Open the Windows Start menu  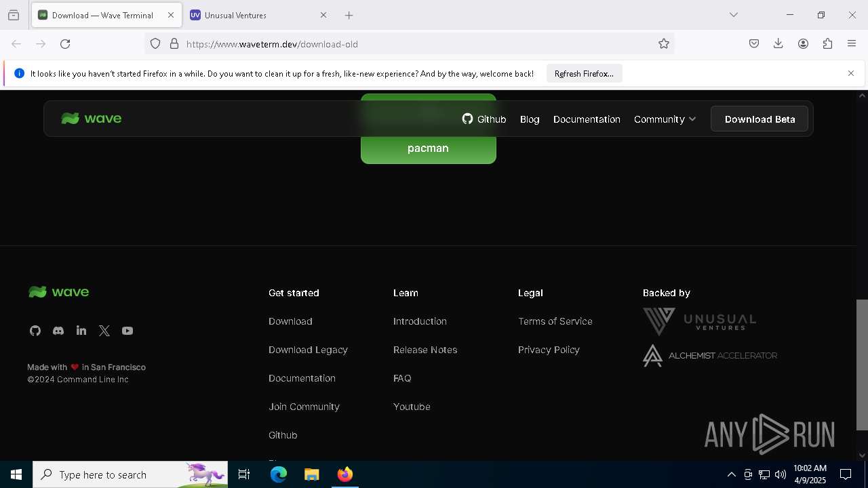pos(16,474)
